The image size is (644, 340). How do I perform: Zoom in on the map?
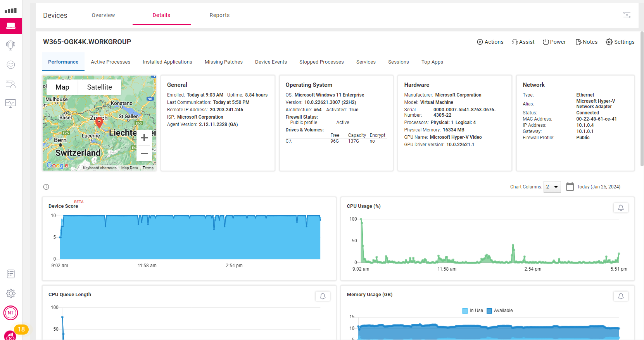tap(144, 138)
